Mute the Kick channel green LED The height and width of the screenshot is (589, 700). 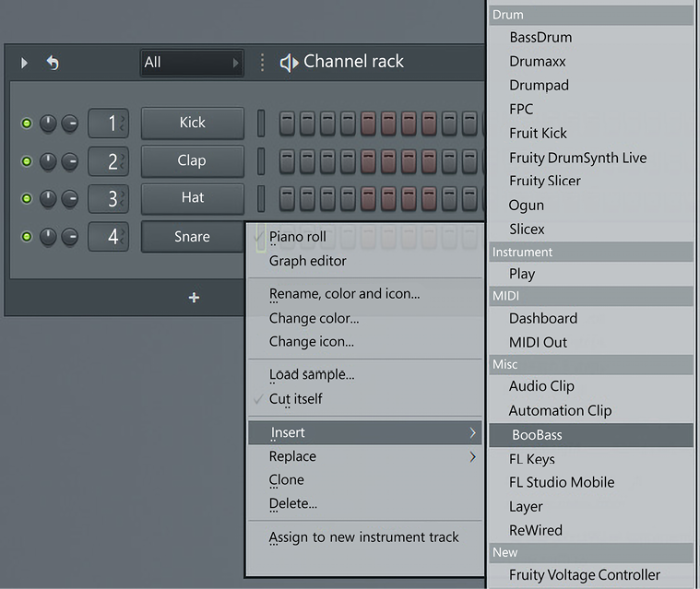coord(27,124)
